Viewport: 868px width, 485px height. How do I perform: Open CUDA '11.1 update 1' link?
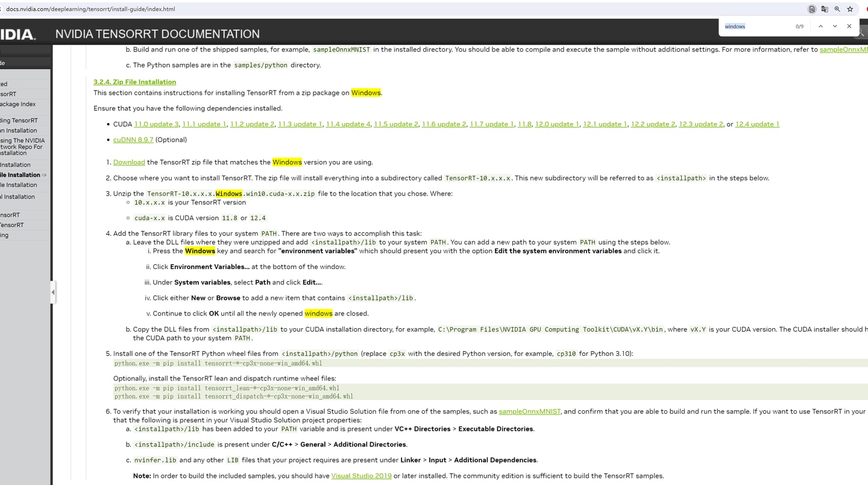pos(204,124)
